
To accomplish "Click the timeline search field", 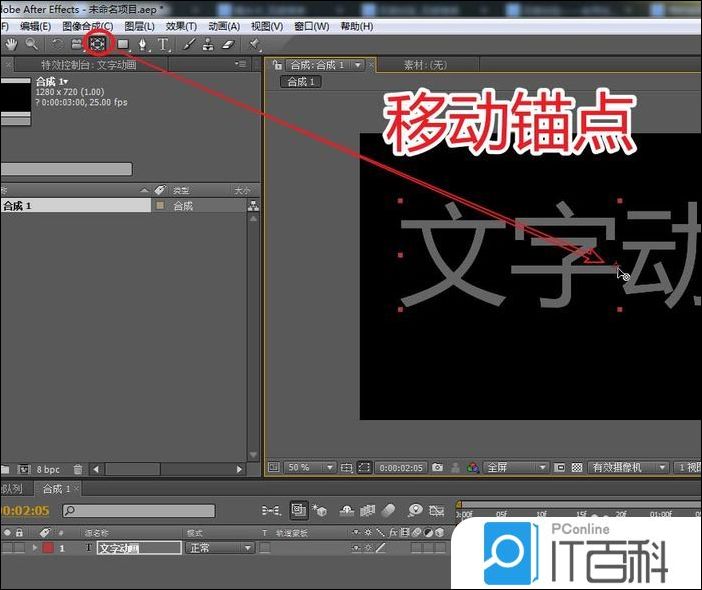I will (x=139, y=510).
